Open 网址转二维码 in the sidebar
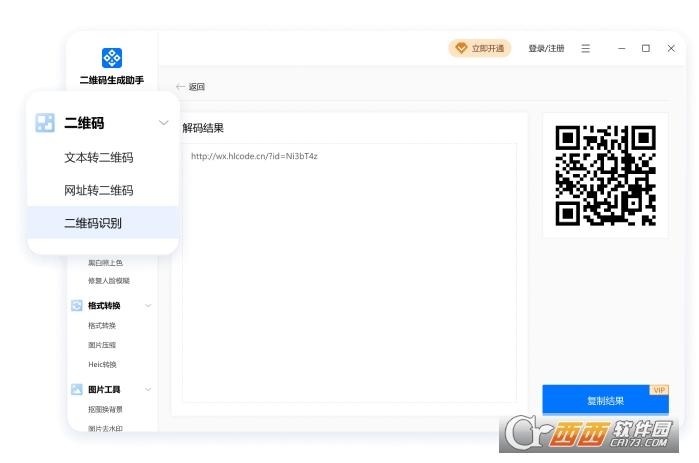This screenshot has width=699, height=463. click(x=99, y=190)
